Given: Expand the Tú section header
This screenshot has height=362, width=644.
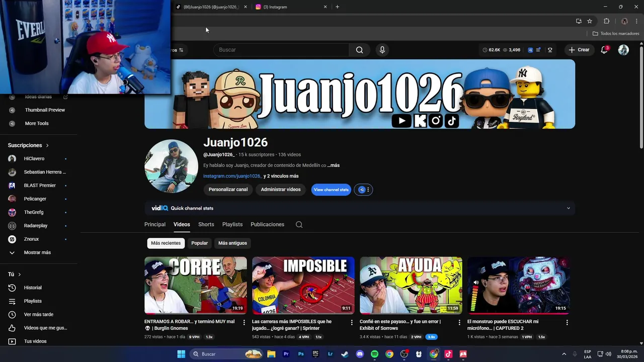Looking at the screenshot, I should pyautogui.click(x=14, y=275).
